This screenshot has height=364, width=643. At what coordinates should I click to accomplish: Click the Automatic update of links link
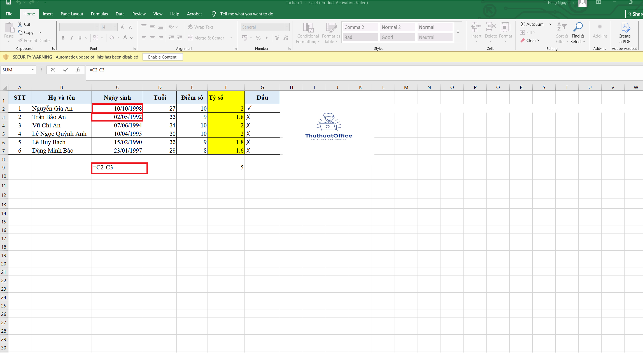97,57
